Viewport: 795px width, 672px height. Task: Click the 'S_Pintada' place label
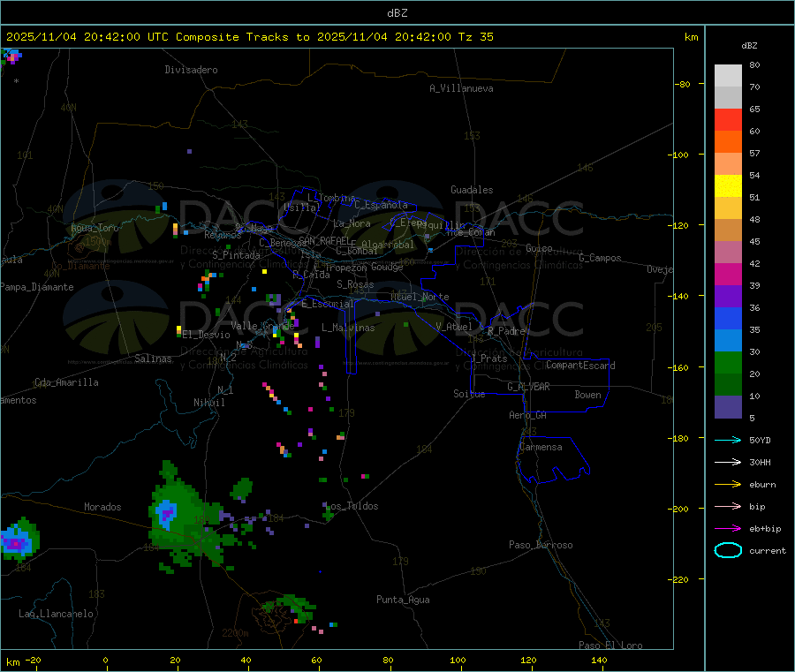point(236,255)
